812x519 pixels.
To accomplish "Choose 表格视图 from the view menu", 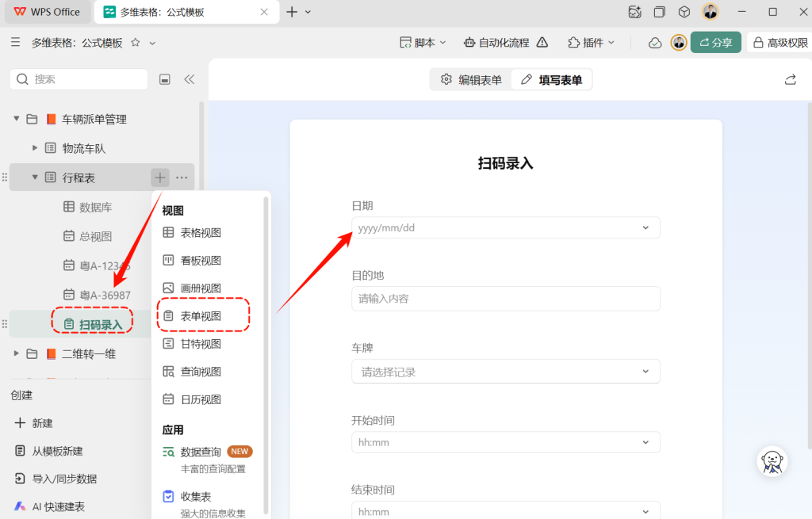I will [x=192, y=232].
